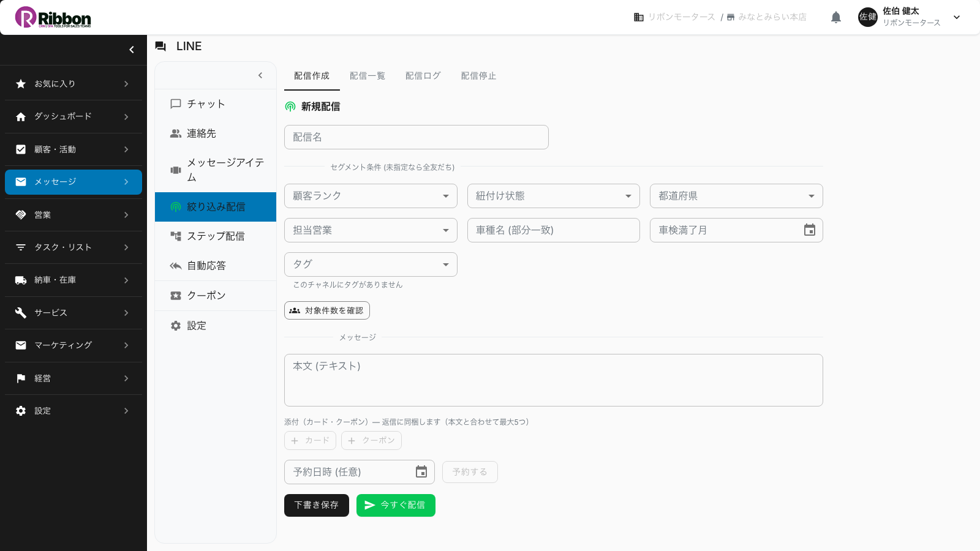This screenshot has width=980, height=551.
Task: Click the 車検満了月 date field
Action: click(x=736, y=230)
